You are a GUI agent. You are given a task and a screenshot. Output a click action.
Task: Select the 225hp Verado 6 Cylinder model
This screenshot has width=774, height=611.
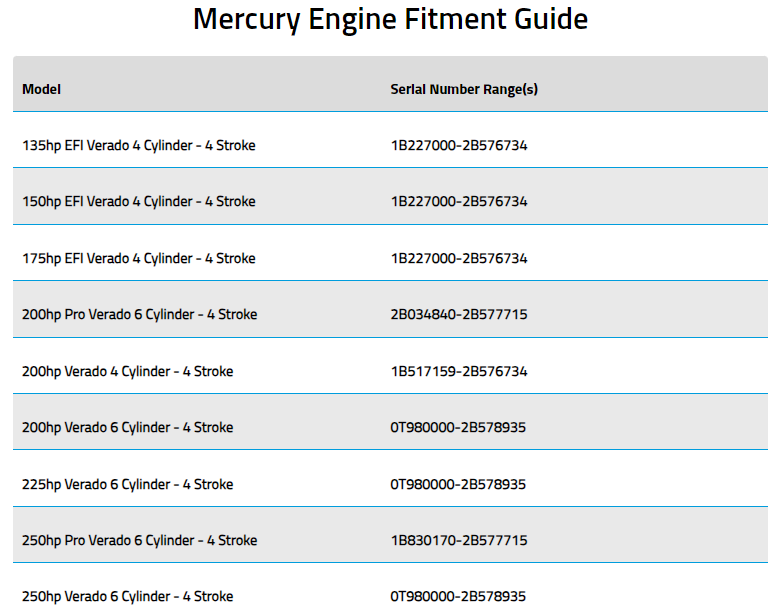[128, 485]
